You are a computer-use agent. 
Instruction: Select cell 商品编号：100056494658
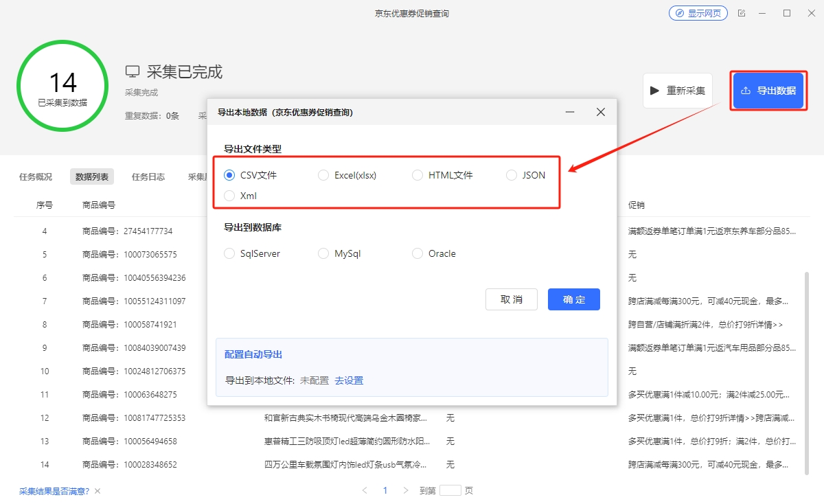[129, 442]
